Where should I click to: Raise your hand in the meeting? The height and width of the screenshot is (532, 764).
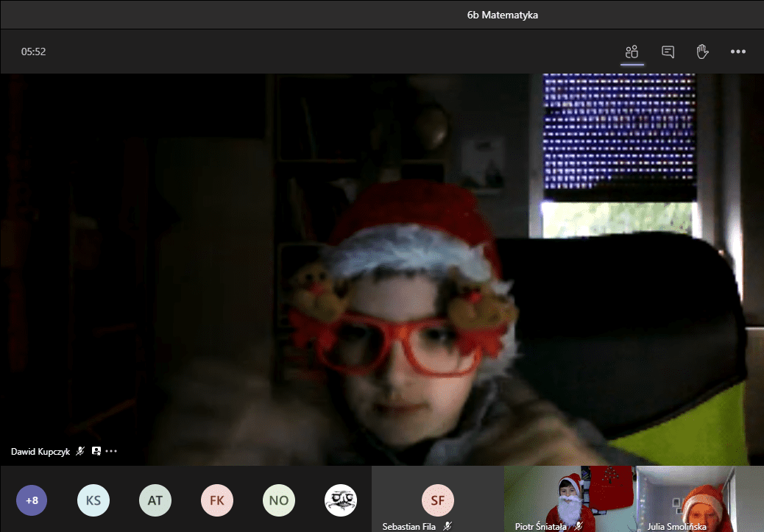point(702,52)
